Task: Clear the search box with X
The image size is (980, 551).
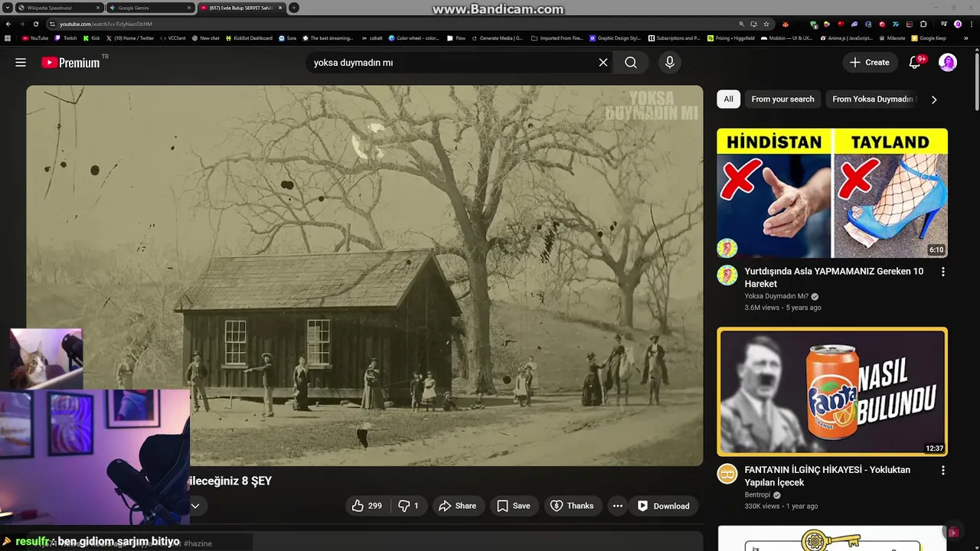Action: (x=603, y=63)
